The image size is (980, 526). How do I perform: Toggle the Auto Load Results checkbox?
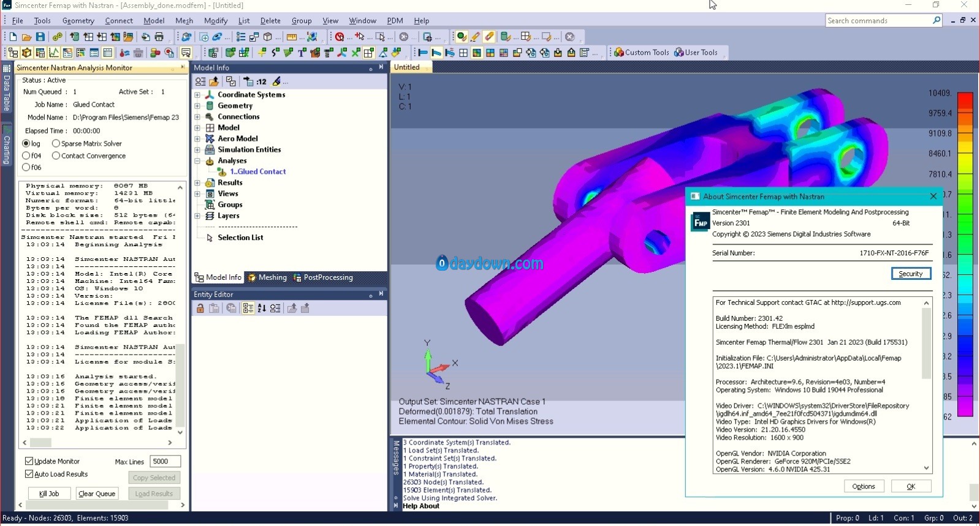pos(29,474)
